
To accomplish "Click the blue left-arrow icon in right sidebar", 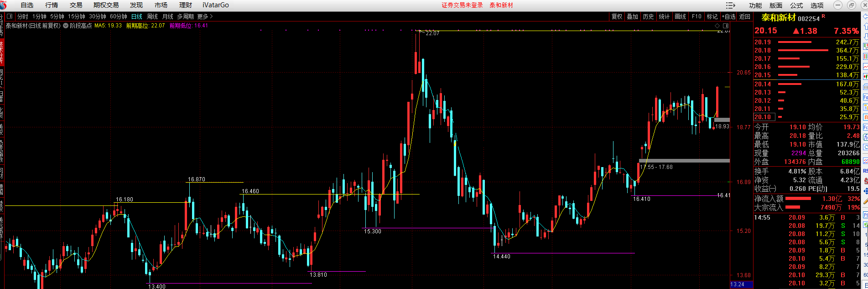I will (x=865, y=16).
